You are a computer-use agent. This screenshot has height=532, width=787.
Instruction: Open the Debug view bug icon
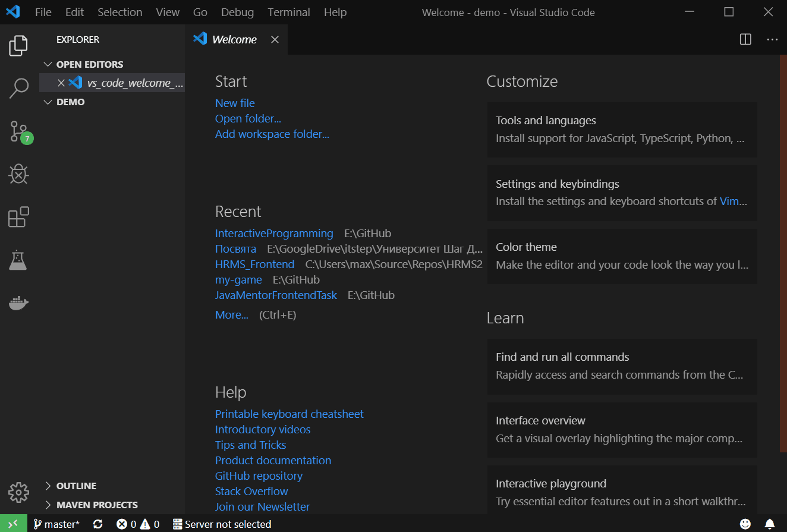(19, 174)
